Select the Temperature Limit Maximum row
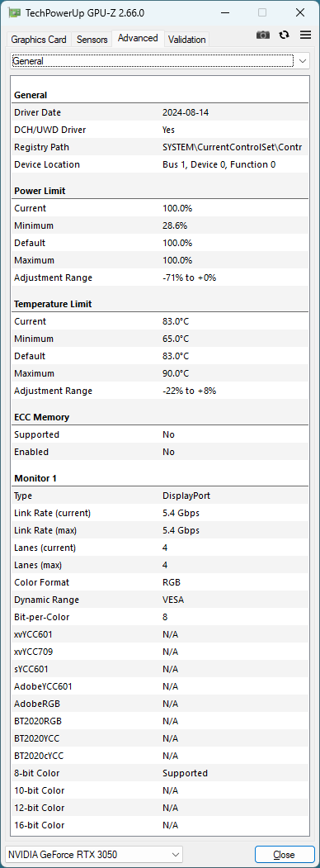The image size is (320, 868). tap(160, 373)
